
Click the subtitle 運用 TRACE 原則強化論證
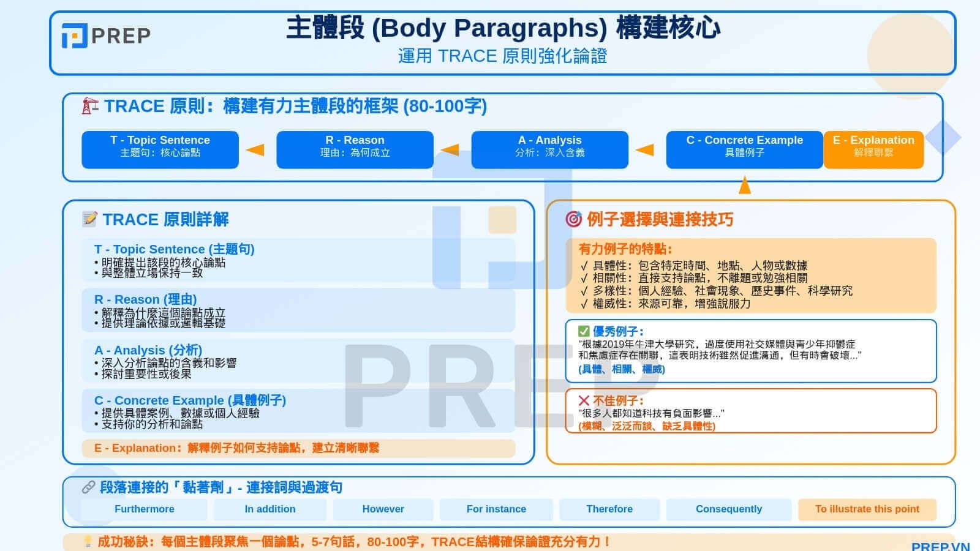click(x=503, y=56)
